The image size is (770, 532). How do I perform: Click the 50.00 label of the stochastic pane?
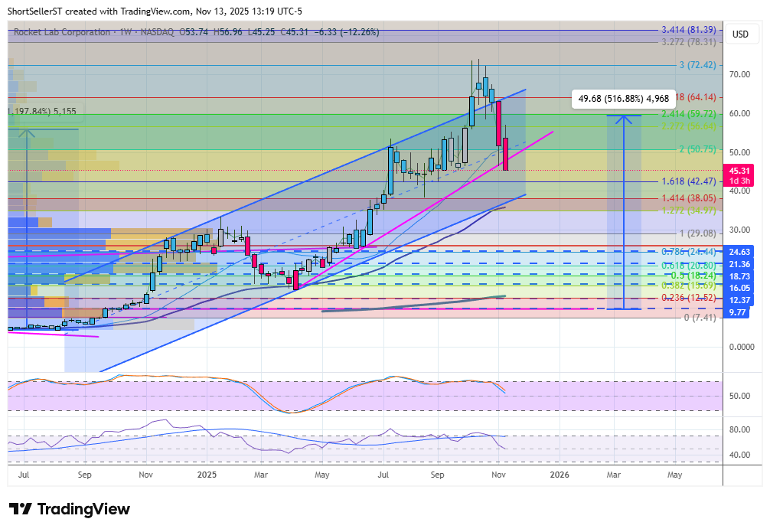[739, 396]
